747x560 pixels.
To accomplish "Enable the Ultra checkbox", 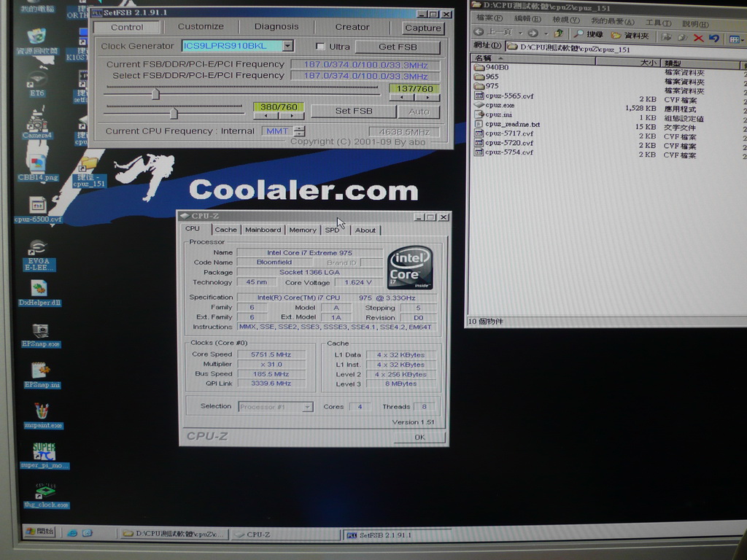I will pyautogui.click(x=320, y=47).
